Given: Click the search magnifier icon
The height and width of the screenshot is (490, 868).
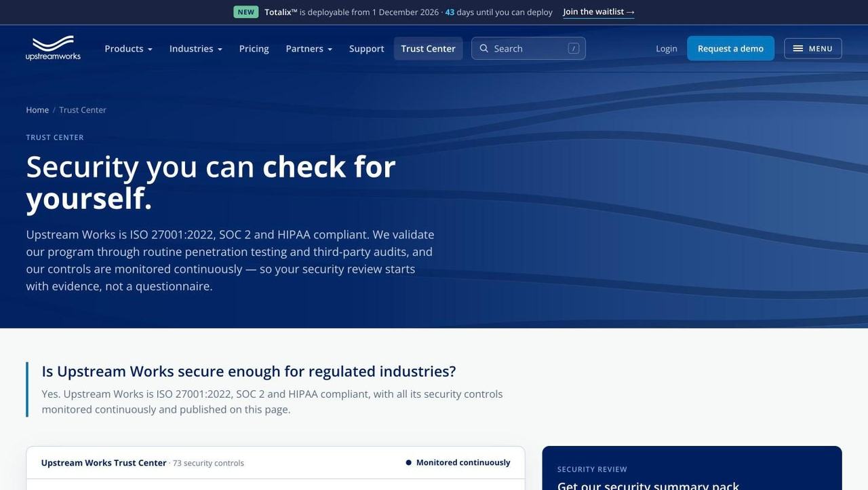Looking at the screenshot, I should click(x=484, y=48).
